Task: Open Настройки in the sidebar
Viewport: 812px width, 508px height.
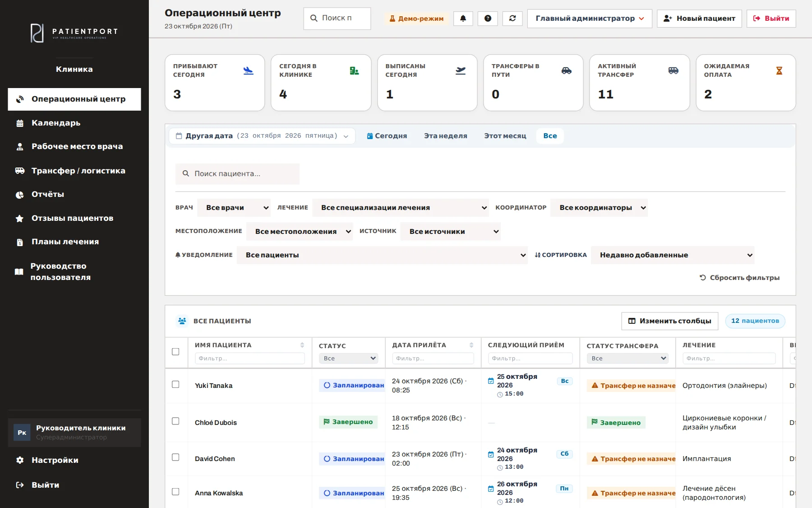Action: pyautogui.click(x=74, y=460)
